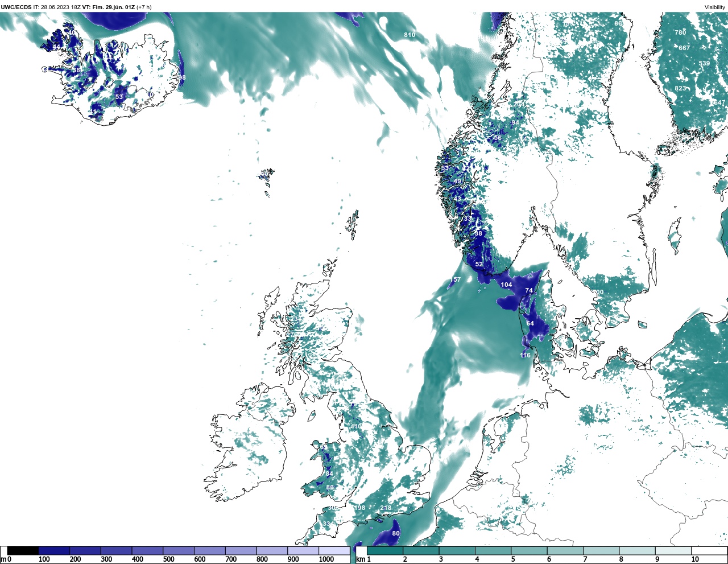
Task: Click the '110' value over northern England
Action: 356,426
